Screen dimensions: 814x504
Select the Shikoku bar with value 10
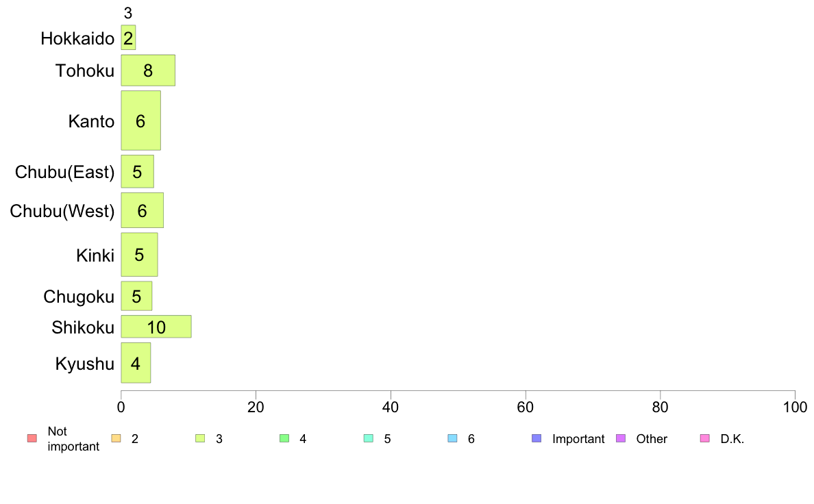point(156,327)
